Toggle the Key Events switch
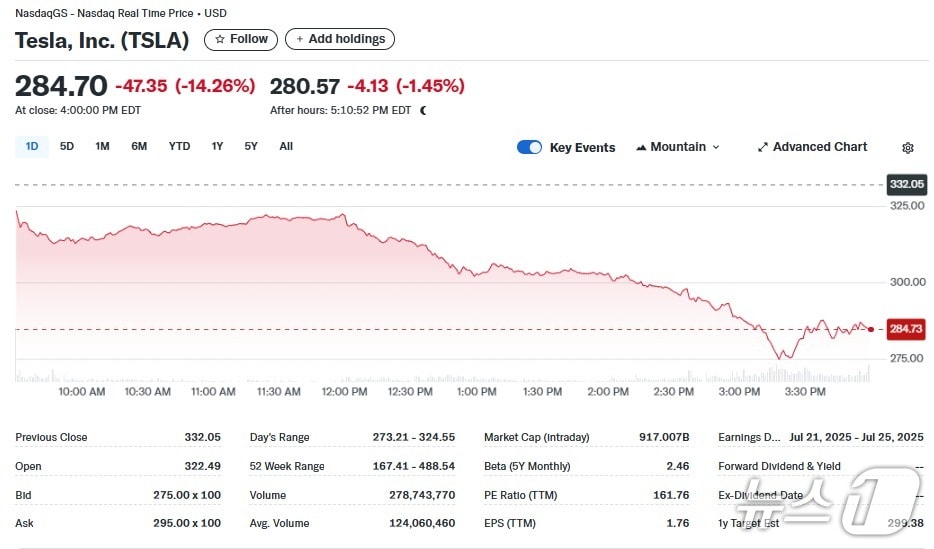 [x=529, y=147]
